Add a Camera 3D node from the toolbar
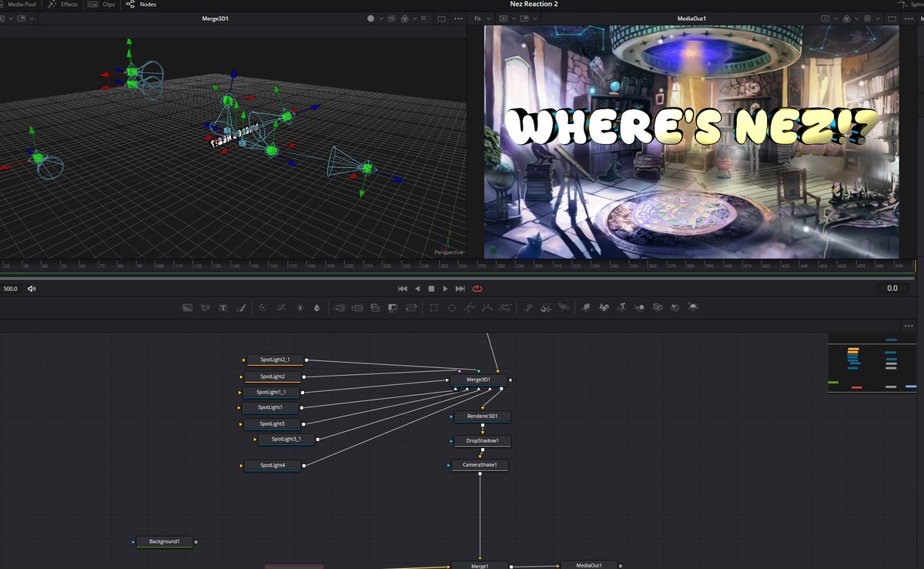This screenshot has width=924, height=569. (x=658, y=308)
